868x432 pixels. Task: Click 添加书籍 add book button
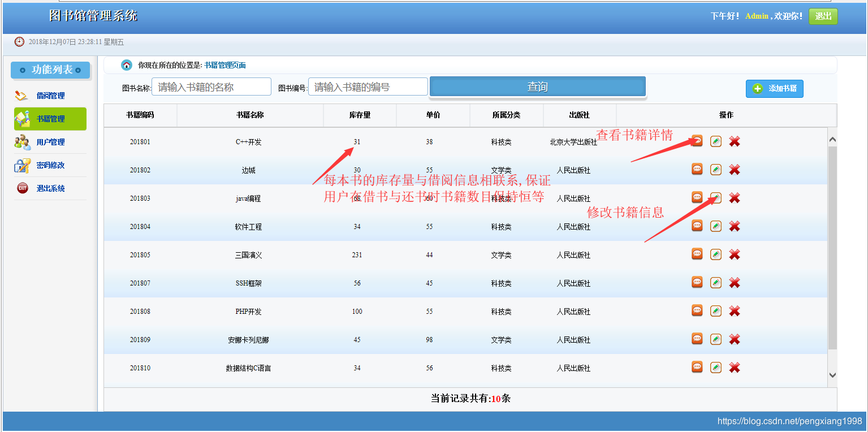tap(775, 89)
